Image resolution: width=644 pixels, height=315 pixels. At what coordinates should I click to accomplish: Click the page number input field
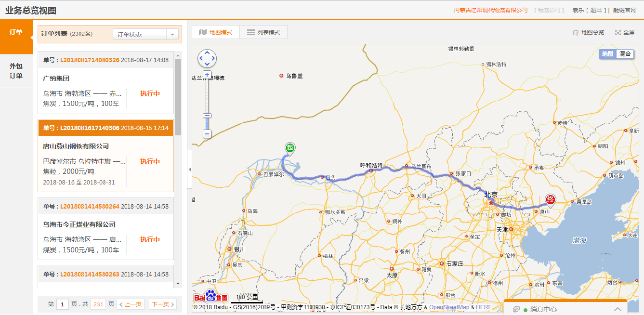tap(63, 304)
